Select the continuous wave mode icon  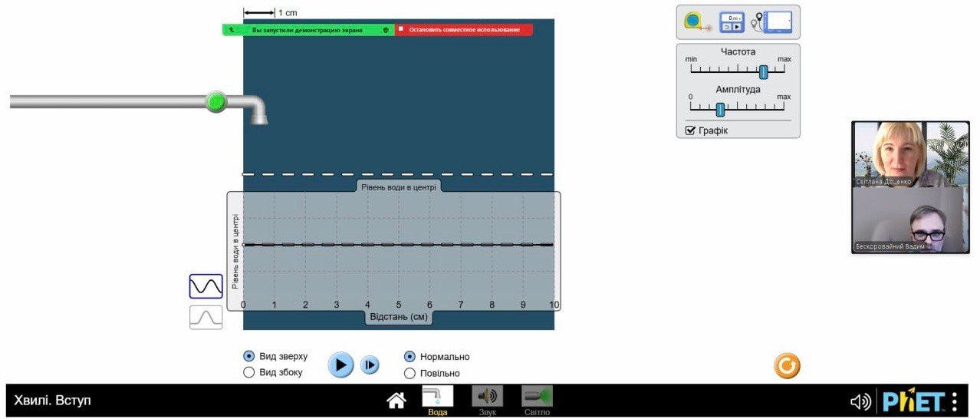(206, 286)
